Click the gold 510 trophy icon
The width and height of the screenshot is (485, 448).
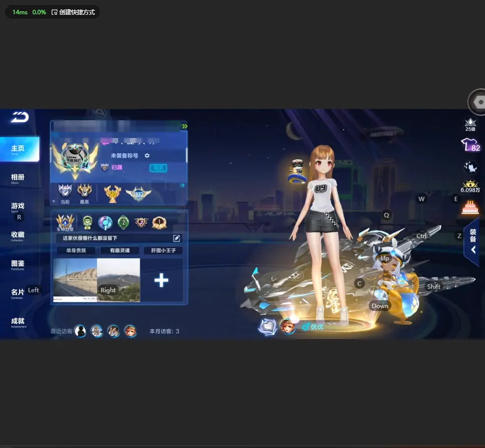pos(113,194)
